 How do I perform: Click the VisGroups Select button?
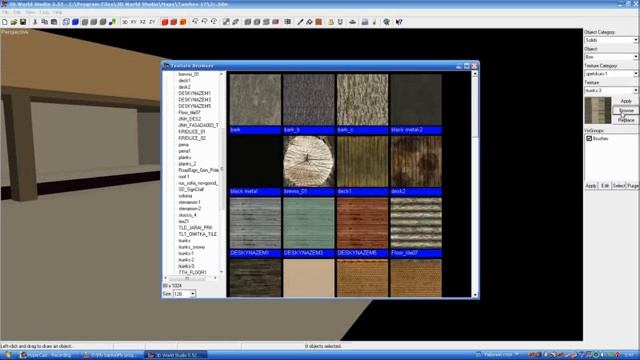pyautogui.click(x=618, y=186)
